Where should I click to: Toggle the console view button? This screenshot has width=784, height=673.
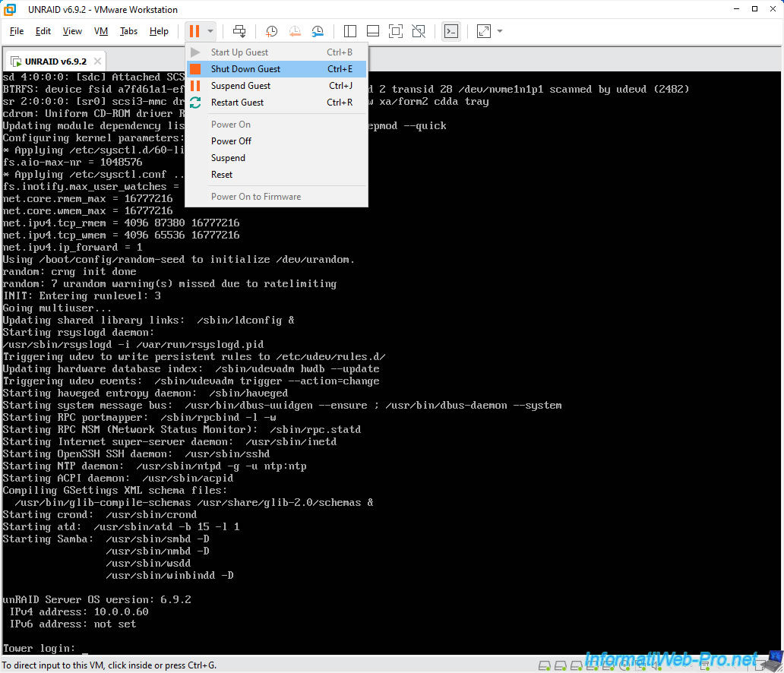(451, 31)
